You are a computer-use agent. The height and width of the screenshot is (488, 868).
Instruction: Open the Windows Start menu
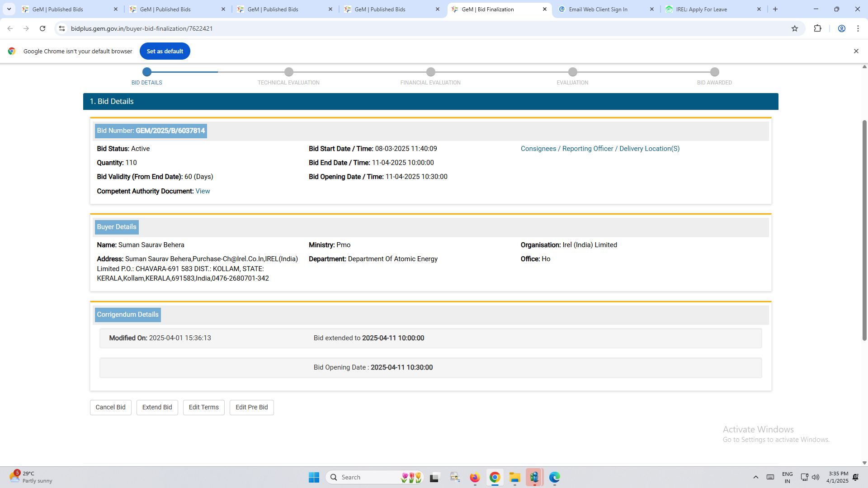tap(314, 477)
